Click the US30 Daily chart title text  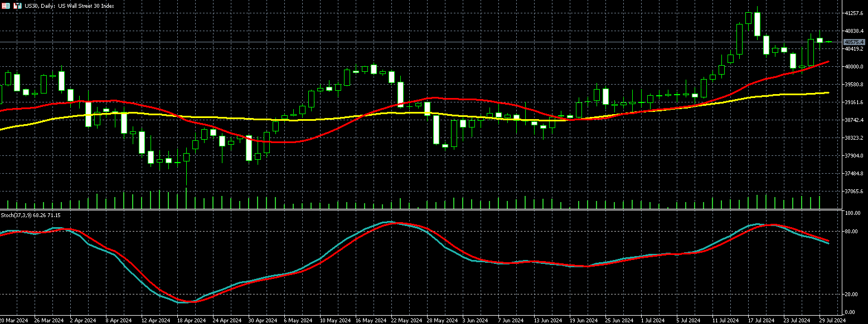69,6
